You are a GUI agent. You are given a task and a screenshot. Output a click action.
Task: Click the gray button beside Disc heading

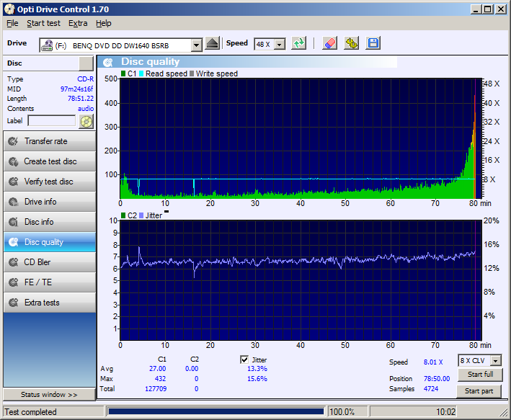86,63
